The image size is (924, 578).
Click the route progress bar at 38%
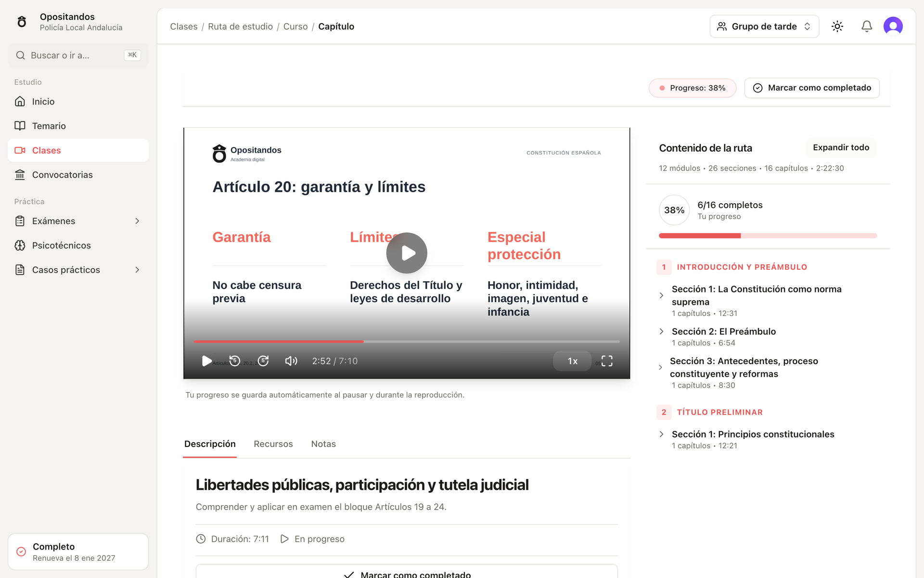pyautogui.click(x=768, y=236)
